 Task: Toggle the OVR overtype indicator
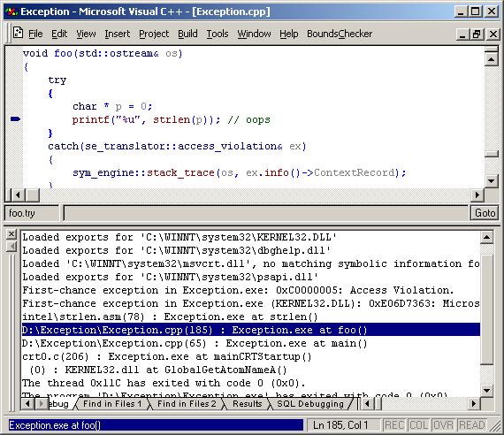click(444, 425)
